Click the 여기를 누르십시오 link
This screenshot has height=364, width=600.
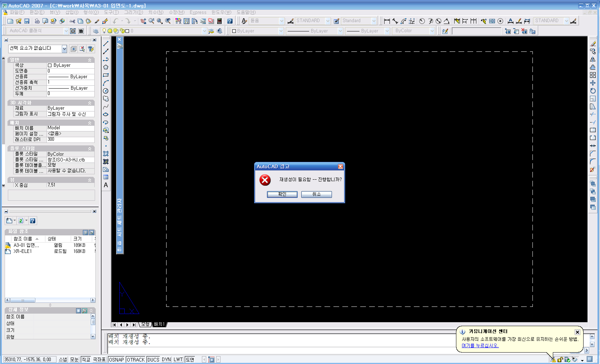pyautogui.click(x=480, y=345)
